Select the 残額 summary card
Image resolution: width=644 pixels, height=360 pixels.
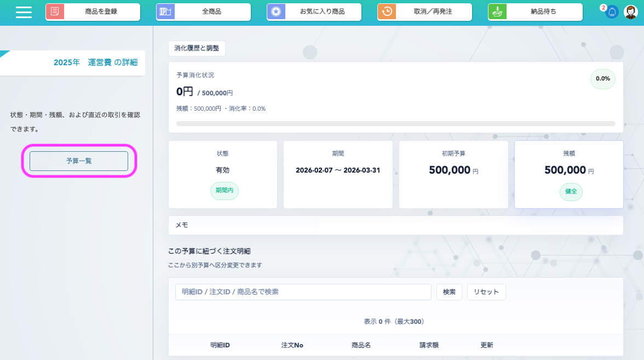click(568, 174)
